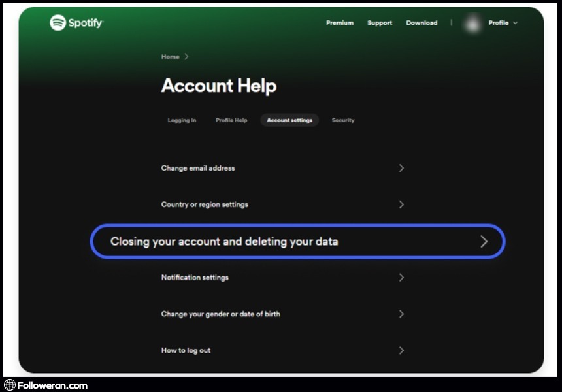Click the arrow beside Change email address
Screen dimensions: 562x392
(x=401, y=168)
